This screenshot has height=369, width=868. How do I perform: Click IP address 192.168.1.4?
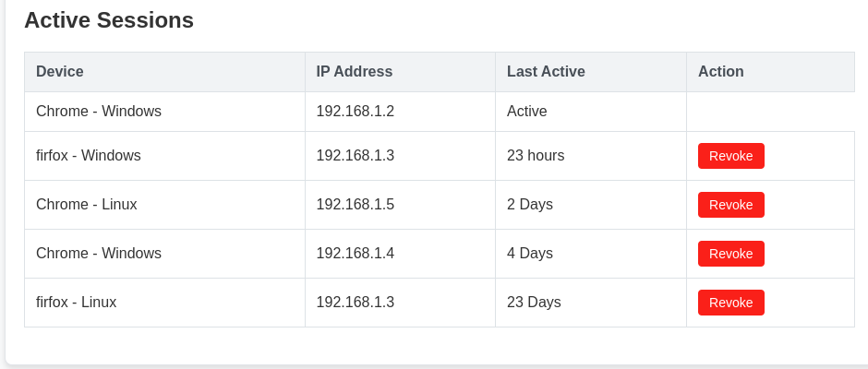click(355, 254)
